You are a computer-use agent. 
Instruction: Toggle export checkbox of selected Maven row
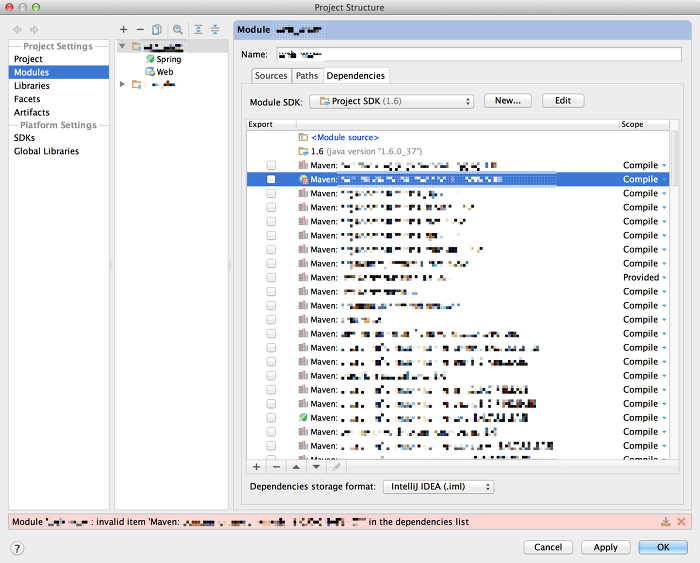[x=271, y=179]
